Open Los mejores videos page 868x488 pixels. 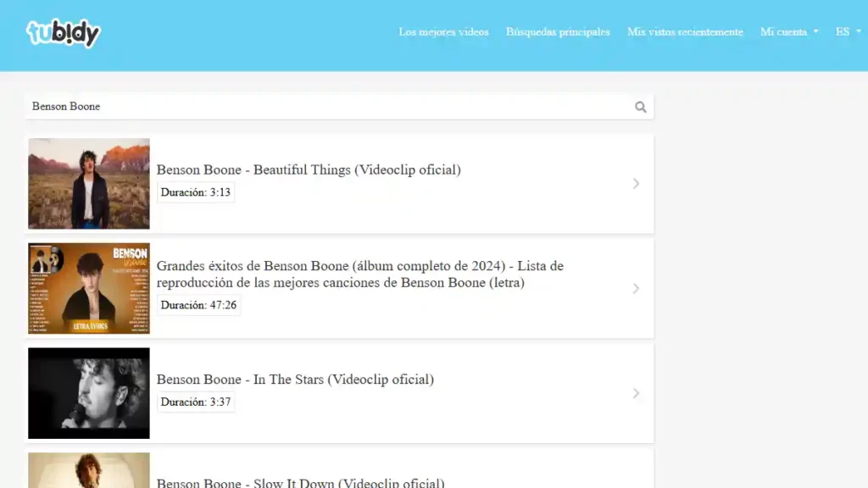pyautogui.click(x=443, y=32)
